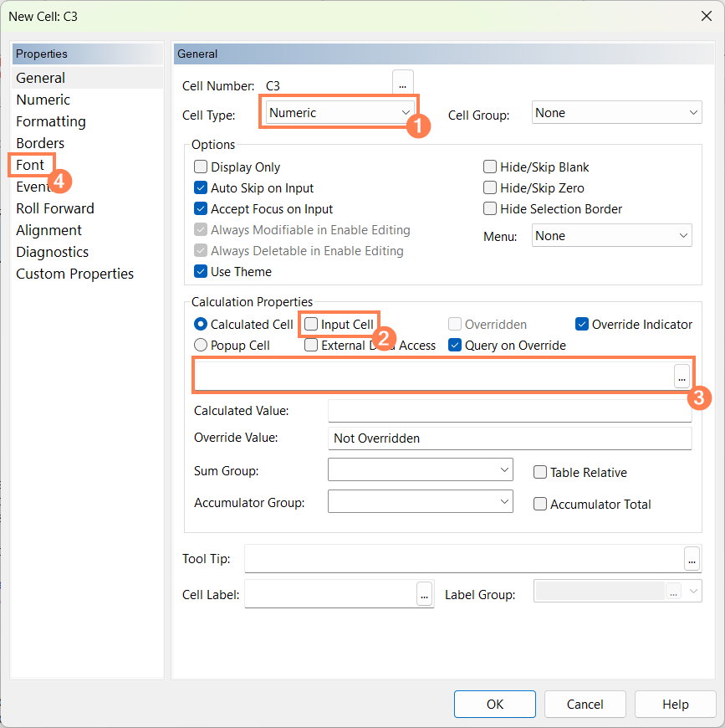Click the ellipsis button beside Cell Number

coord(402,85)
